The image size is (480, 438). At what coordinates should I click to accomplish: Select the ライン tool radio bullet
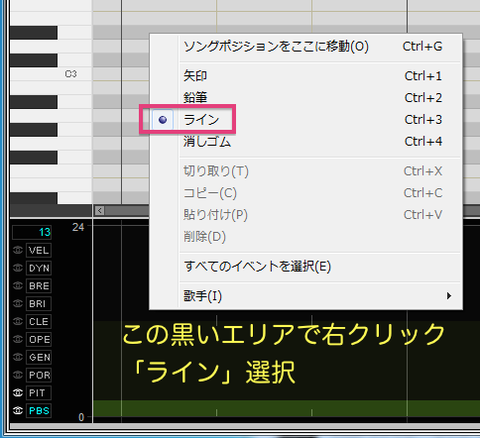pyautogui.click(x=163, y=119)
